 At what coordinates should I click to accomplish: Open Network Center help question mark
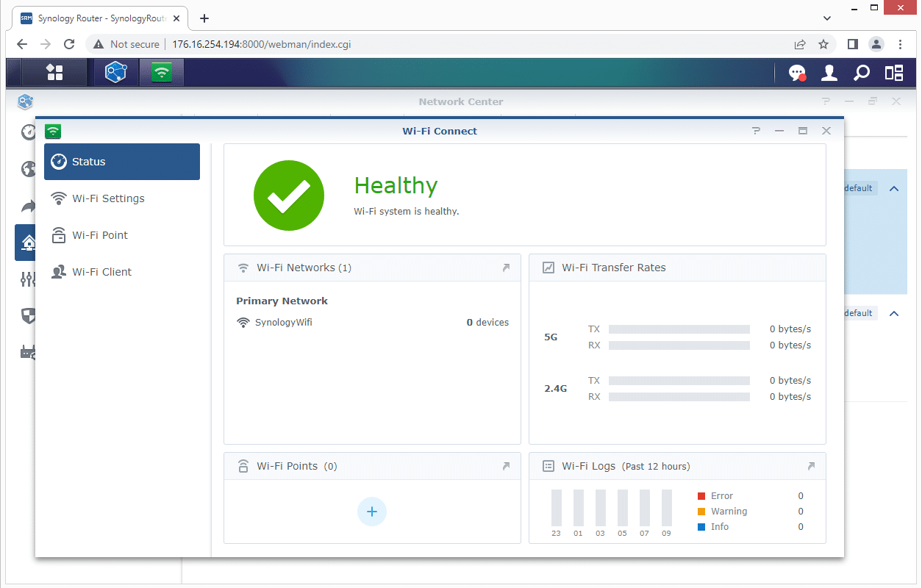(826, 101)
